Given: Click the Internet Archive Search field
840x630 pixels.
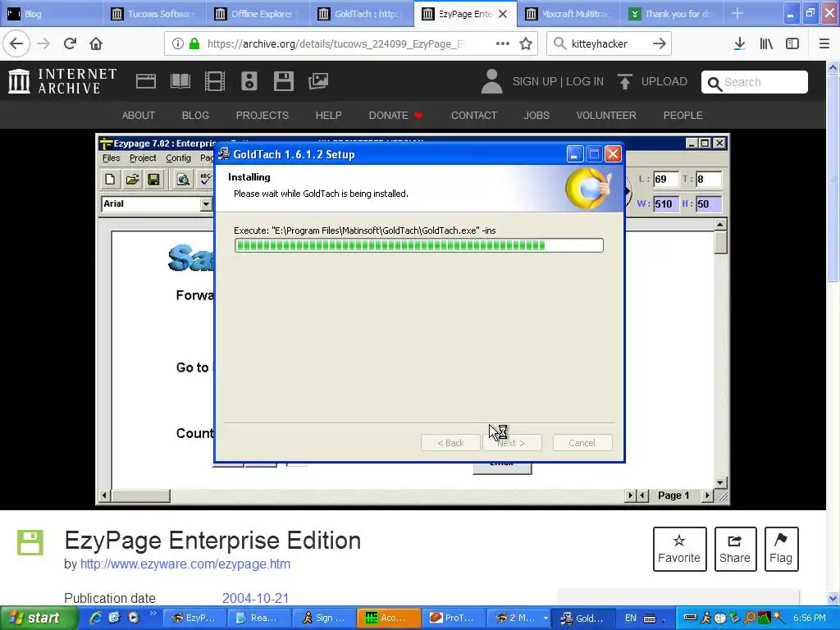Looking at the screenshot, I should tap(755, 82).
